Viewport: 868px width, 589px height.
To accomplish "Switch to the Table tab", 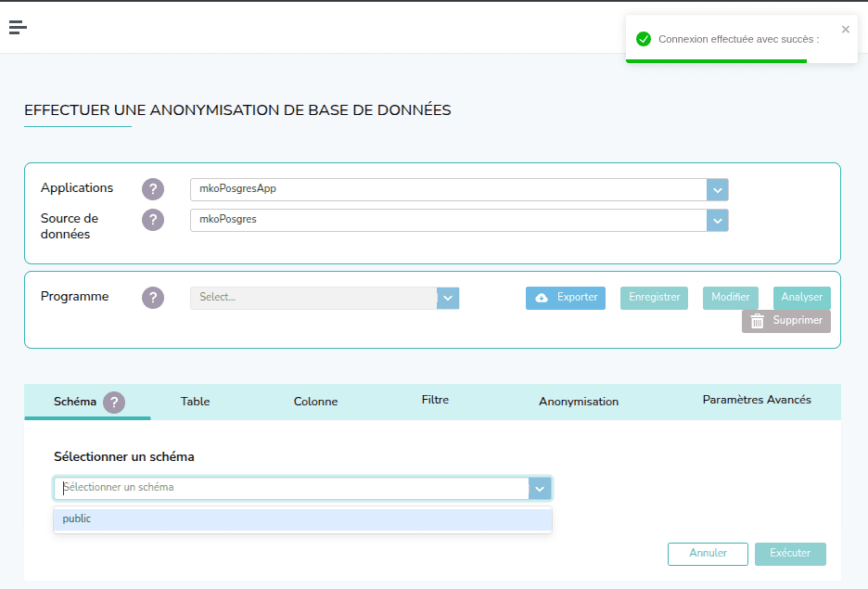I will coord(195,402).
